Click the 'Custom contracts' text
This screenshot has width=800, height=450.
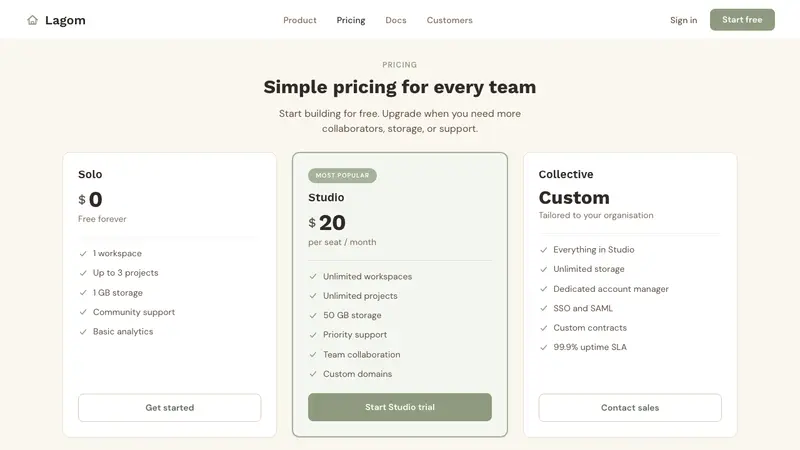coord(590,328)
